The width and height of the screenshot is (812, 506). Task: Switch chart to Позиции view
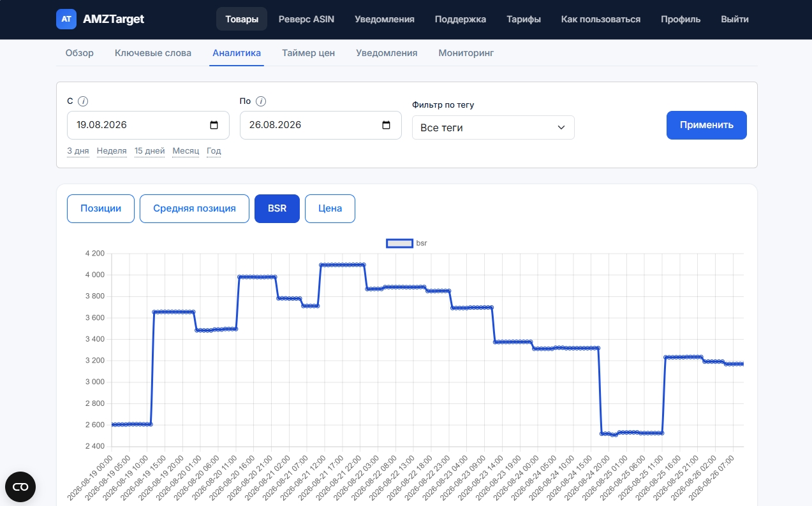click(101, 208)
